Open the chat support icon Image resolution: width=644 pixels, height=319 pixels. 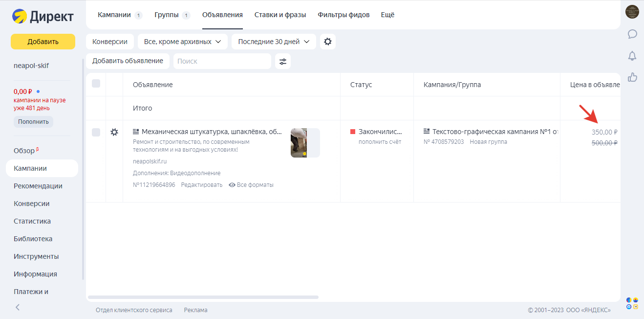click(632, 34)
